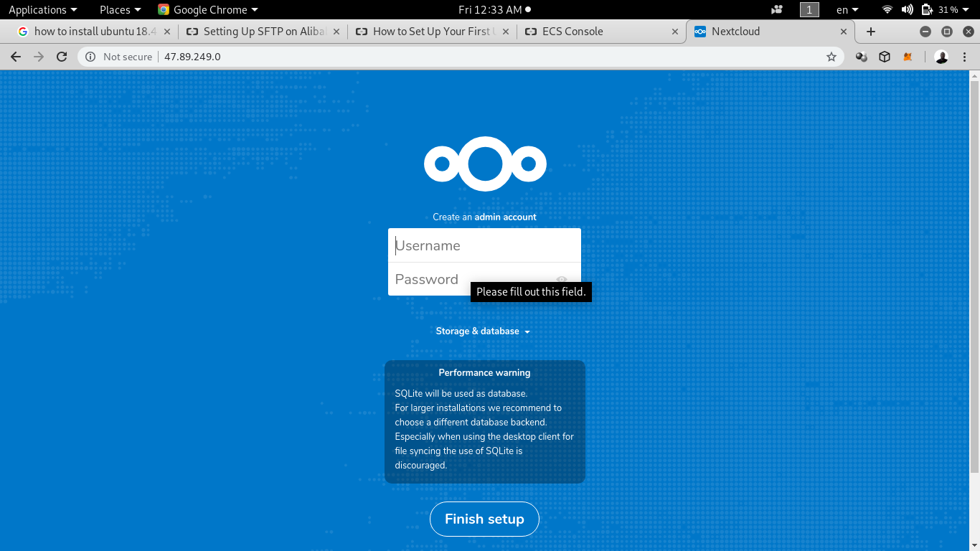Maximize the Chrome window
The image size is (980, 551).
click(947, 32)
